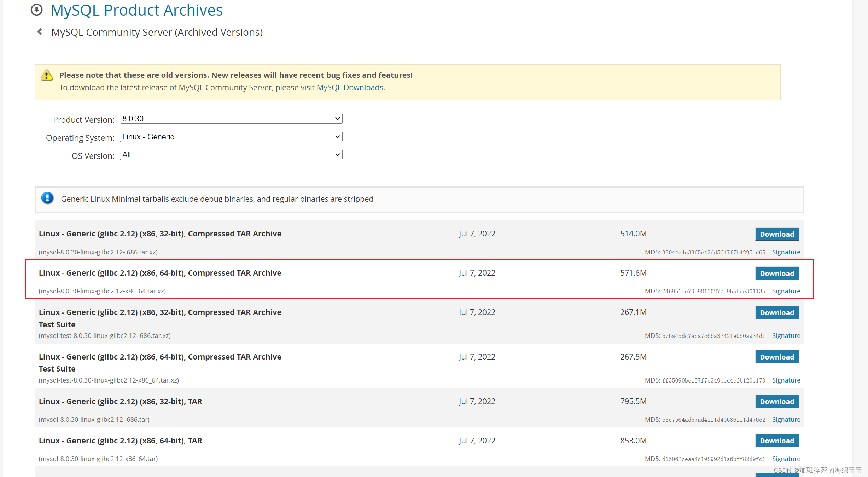
Task: Open the Product Version dropdown showing 8.0.30
Action: (231, 119)
